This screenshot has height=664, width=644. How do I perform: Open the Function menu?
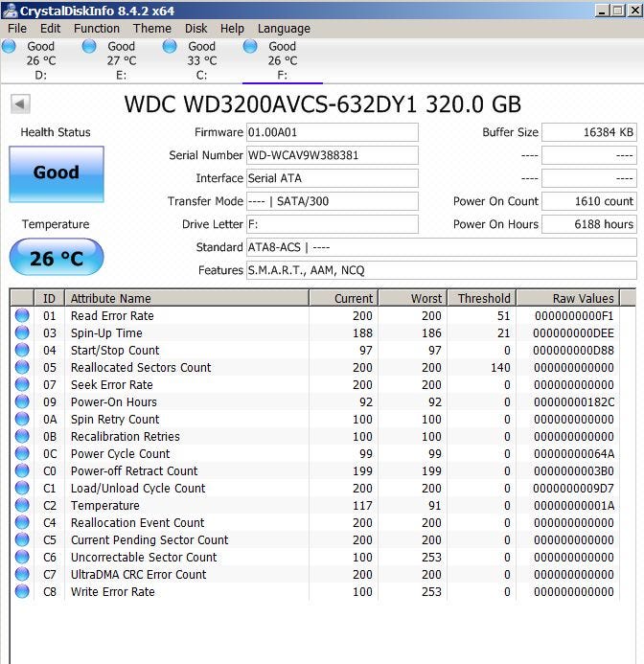(97, 29)
